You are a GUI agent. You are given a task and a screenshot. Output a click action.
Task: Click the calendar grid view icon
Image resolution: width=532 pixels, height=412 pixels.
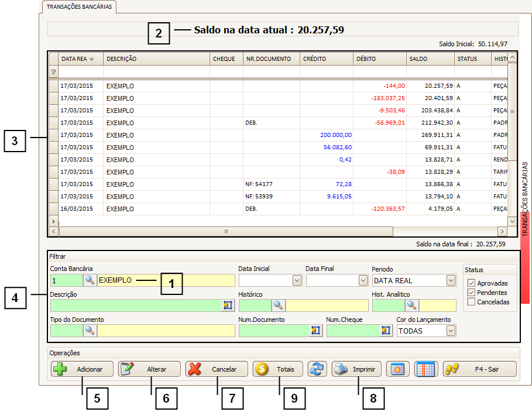(x=426, y=369)
